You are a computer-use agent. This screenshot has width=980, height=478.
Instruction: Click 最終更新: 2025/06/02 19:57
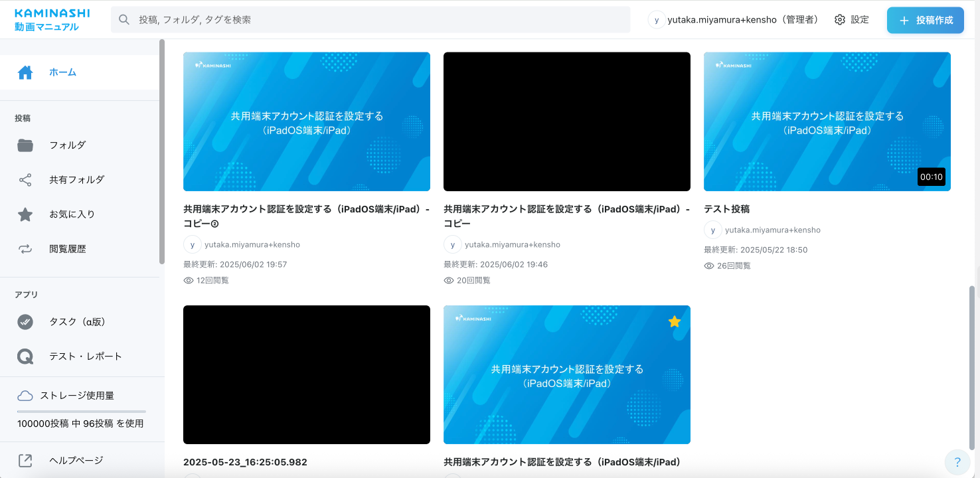pos(235,264)
